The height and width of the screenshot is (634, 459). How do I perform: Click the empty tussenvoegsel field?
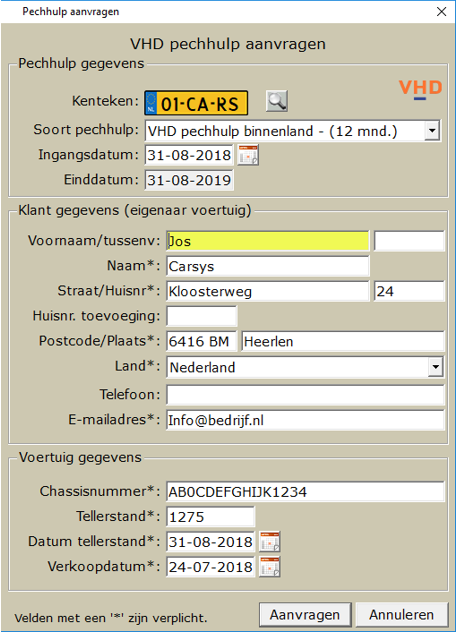409,241
